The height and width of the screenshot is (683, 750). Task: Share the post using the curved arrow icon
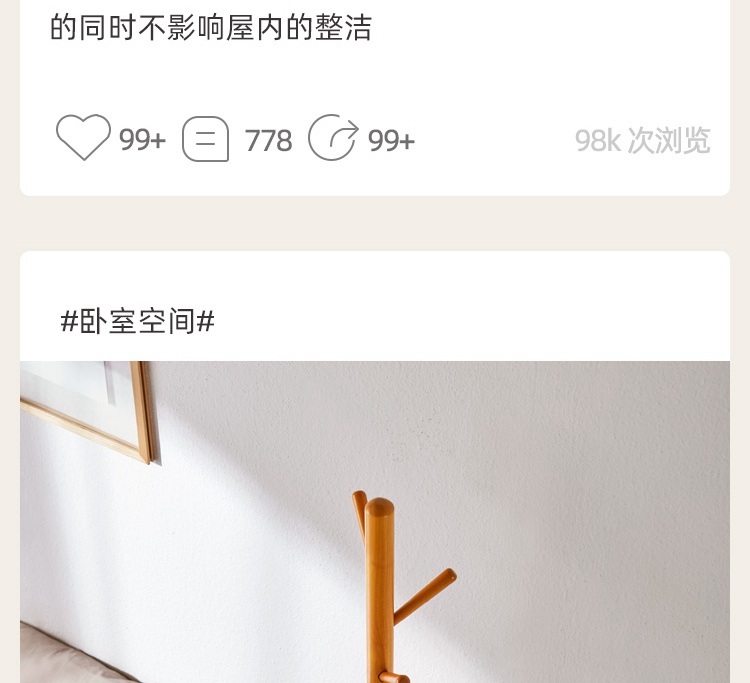tap(333, 138)
